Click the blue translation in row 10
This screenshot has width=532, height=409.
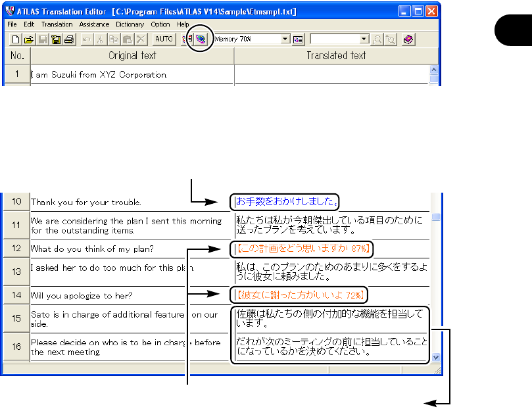point(287,201)
